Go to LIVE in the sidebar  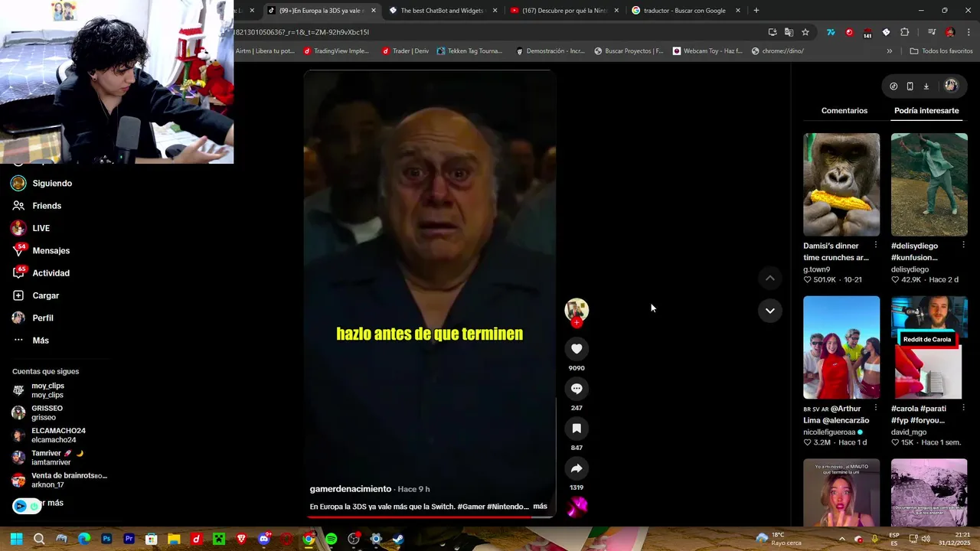pyautogui.click(x=41, y=228)
